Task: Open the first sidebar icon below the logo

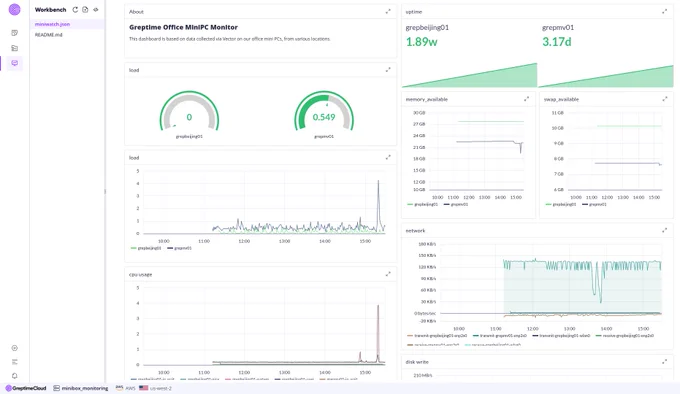Action: pyautogui.click(x=14, y=33)
